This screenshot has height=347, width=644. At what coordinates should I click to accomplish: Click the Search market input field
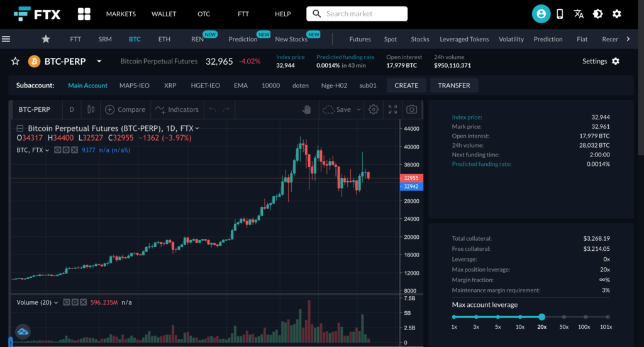tap(357, 14)
